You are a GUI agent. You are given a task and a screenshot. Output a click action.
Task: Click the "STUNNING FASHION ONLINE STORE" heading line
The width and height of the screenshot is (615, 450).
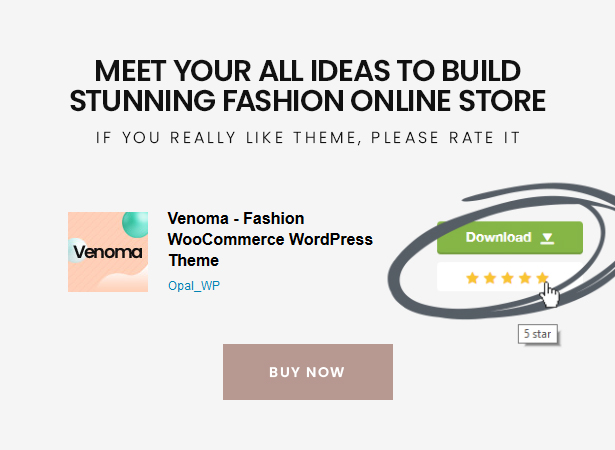pos(308,101)
